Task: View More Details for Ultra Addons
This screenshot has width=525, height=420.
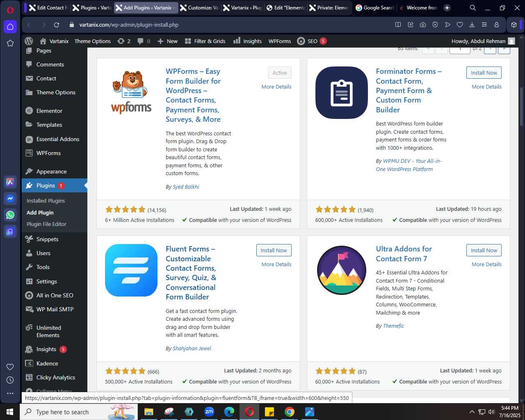Action: click(486, 264)
